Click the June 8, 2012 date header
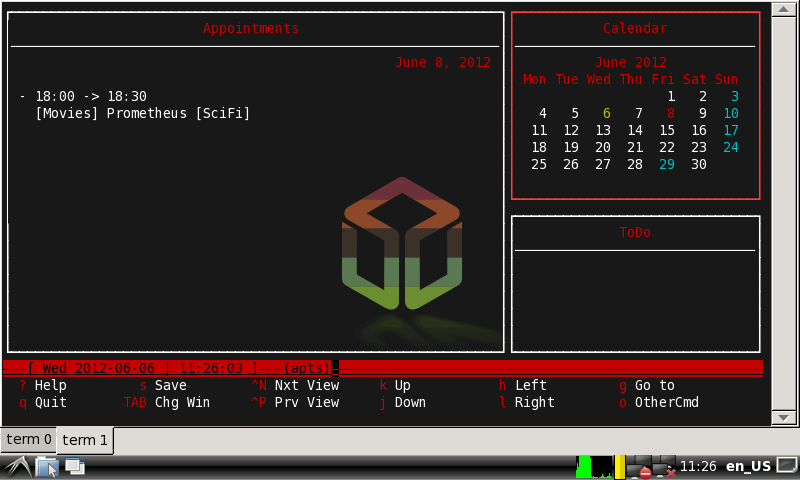Viewport: 800px width, 480px height. pos(442,62)
